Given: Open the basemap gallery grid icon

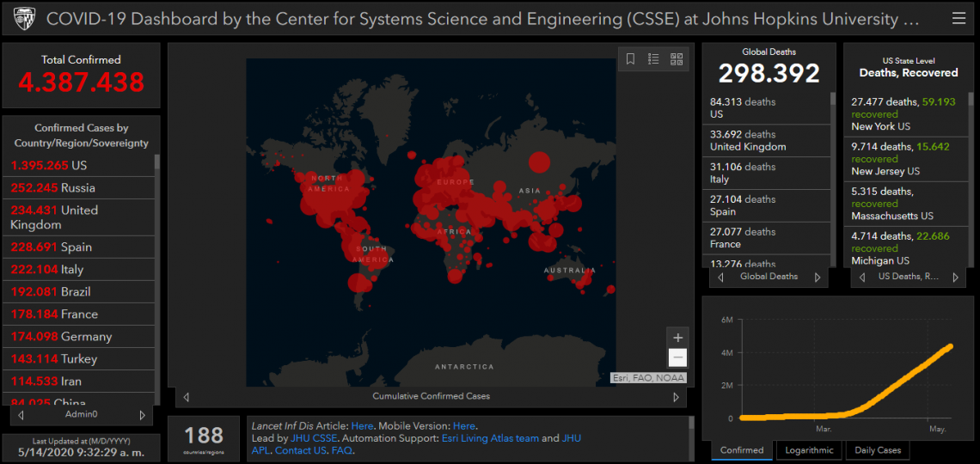Looking at the screenshot, I should point(677,59).
